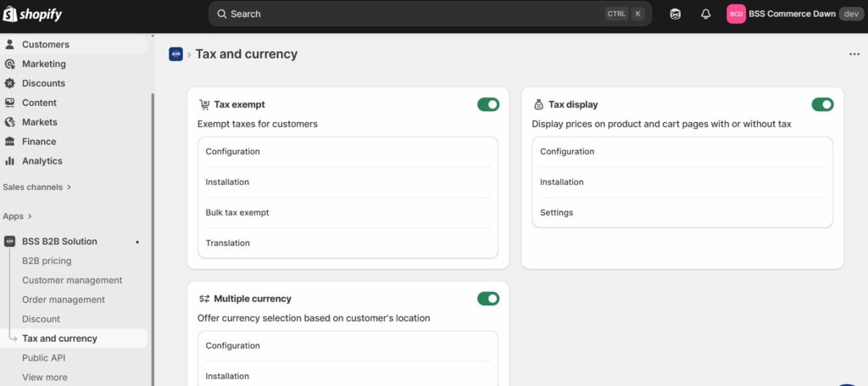Open the Discounts badge icon
Screen dimensions: 868x386
pos(9,83)
